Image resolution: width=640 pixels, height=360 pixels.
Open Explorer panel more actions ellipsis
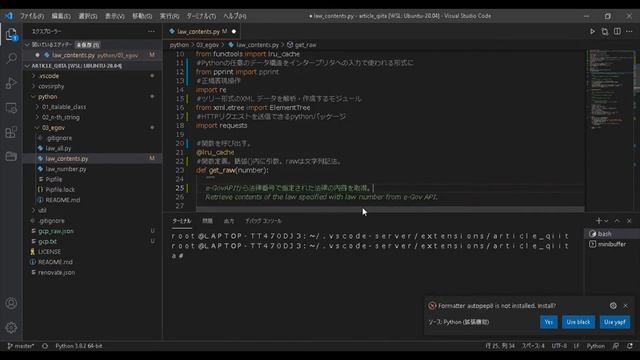click(151, 31)
